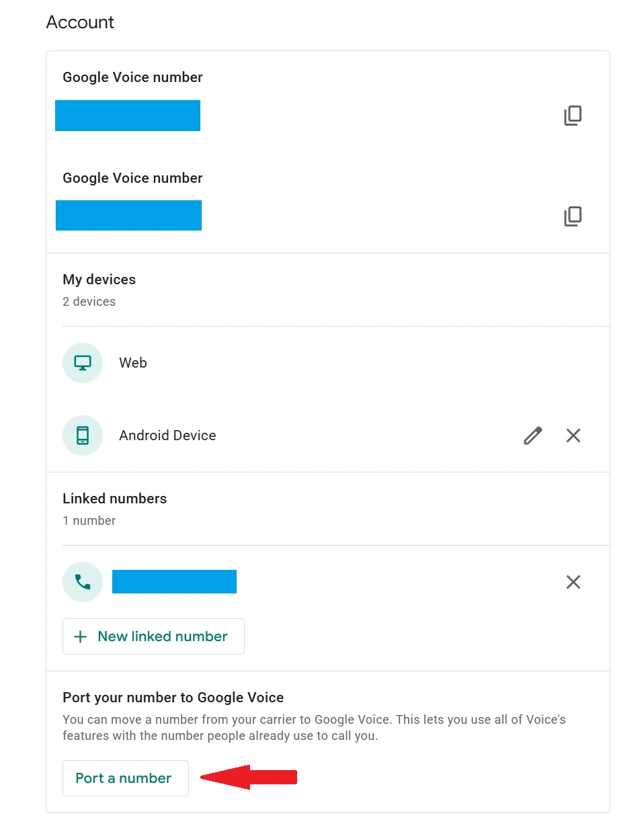Copy the second Google Voice number
Image resolution: width=644 pixels, height=836 pixels.
(x=573, y=216)
